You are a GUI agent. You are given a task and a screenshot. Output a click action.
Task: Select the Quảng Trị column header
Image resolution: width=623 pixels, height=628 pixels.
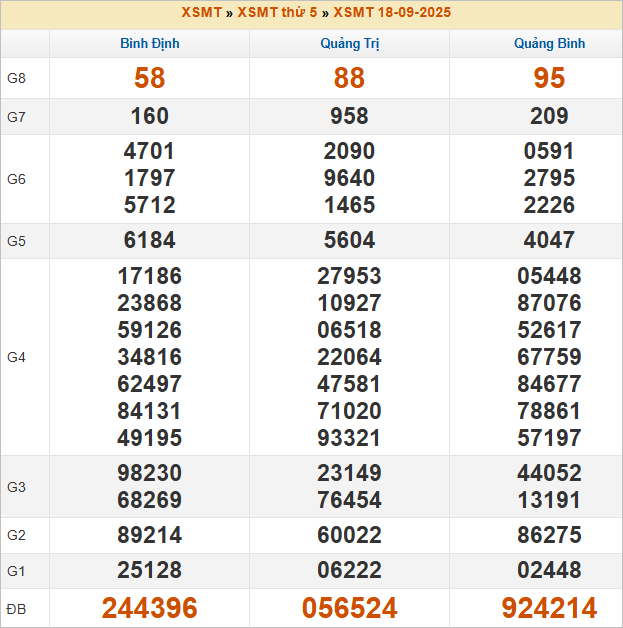349,44
